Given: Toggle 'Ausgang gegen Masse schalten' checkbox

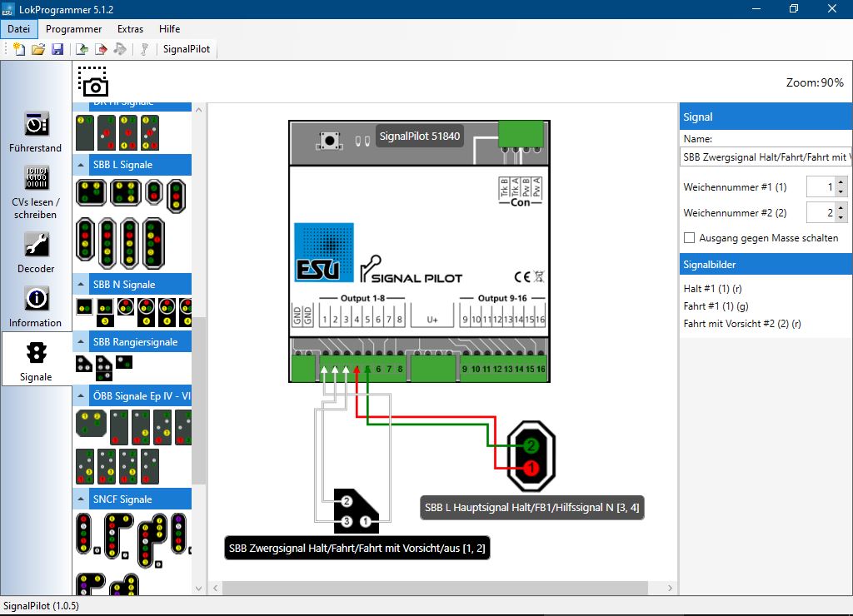Looking at the screenshot, I should (x=689, y=237).
